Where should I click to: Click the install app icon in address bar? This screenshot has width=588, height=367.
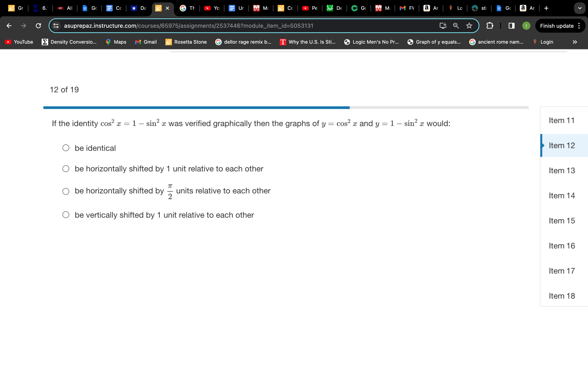point(443,26)
